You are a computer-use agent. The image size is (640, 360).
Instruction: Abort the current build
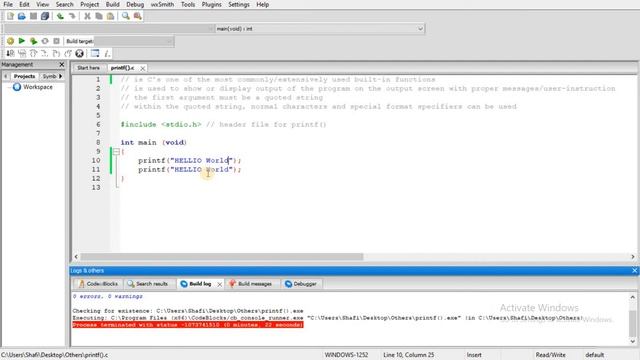pyautogui.click(x=56, y=41)
